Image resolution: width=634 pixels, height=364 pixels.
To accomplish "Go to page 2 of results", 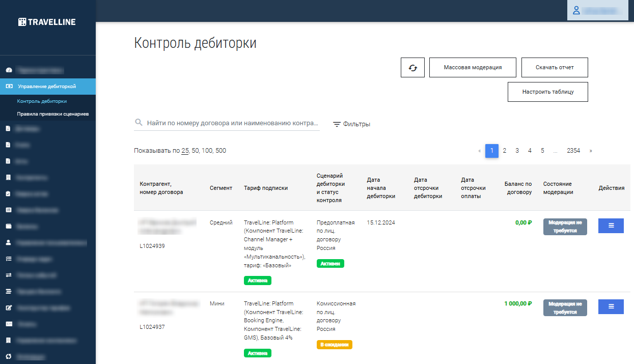I will (x=505, y=151).
